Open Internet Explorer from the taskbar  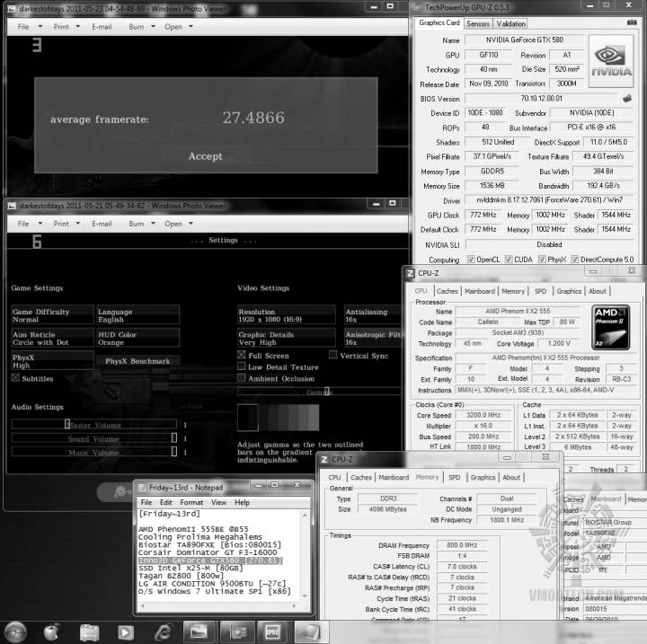coord(164,631)
